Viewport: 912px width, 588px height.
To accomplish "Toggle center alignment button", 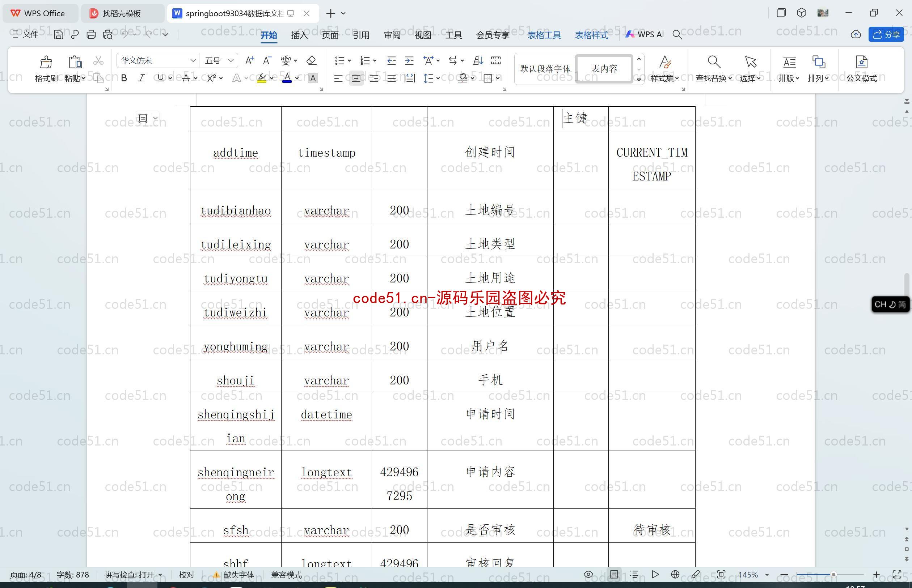I will 356,78.
